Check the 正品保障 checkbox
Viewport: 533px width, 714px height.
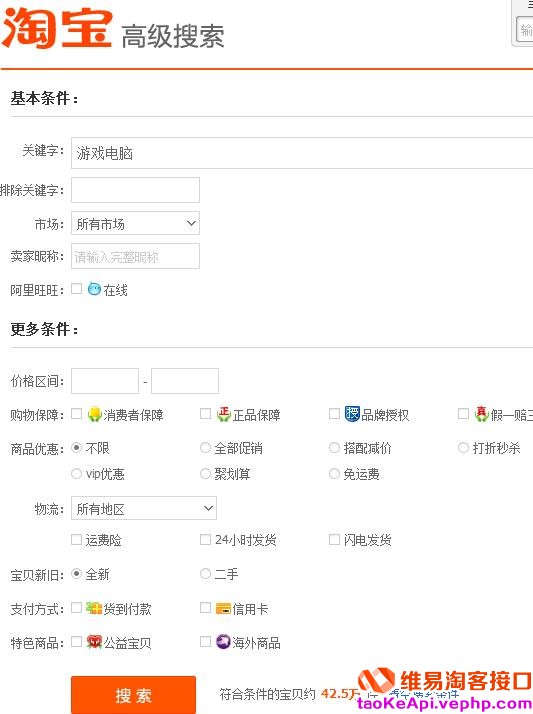point(205,413)
